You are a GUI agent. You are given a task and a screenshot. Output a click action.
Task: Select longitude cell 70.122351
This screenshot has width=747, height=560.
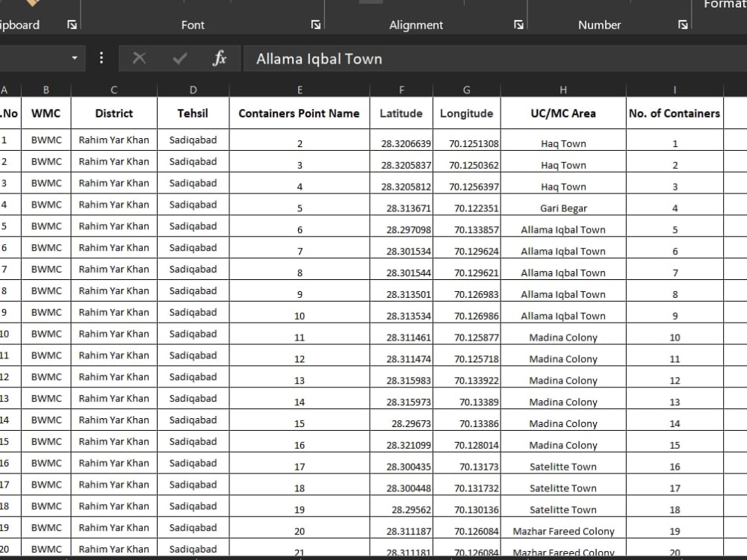click(467, 205)
